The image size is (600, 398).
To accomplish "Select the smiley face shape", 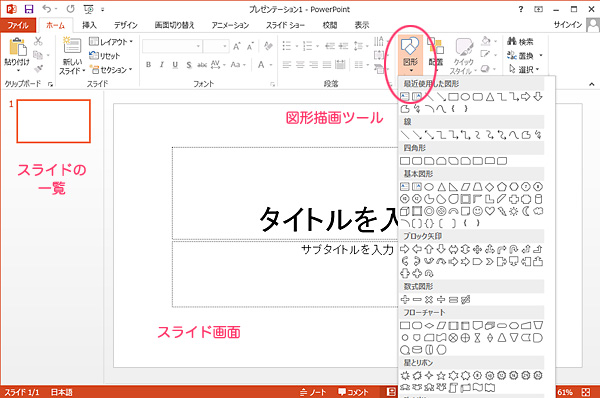I will coord(478,211).
